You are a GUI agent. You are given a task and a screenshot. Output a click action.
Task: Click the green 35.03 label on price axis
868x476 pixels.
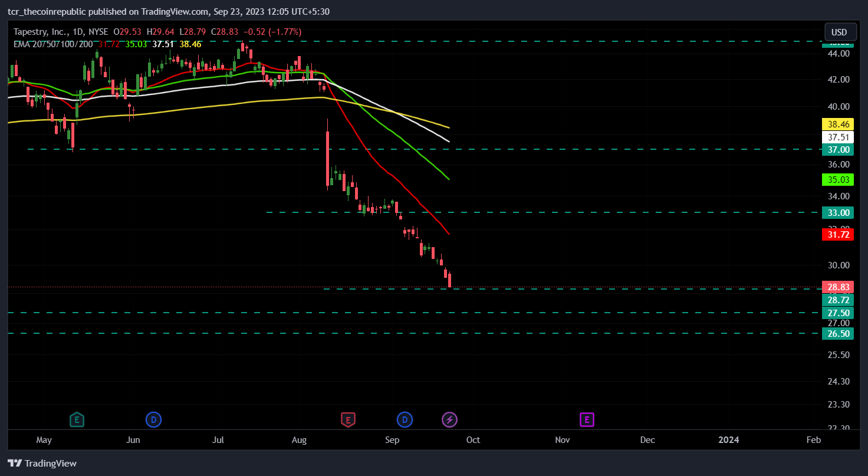pyautogui.click(x=837, y=179)
